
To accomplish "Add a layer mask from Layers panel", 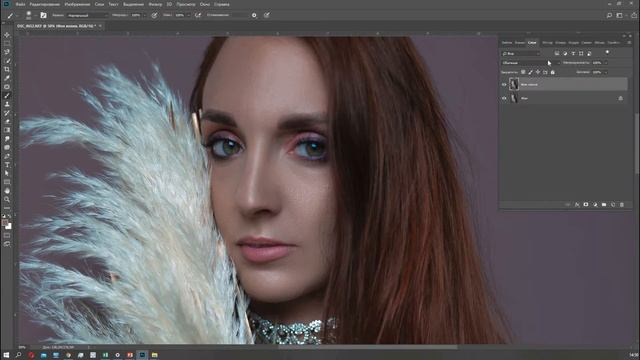I will [x=586, y=204].
